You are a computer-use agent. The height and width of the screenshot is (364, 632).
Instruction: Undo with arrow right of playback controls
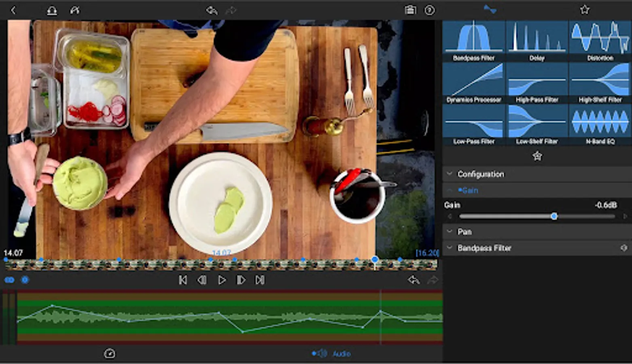coord(414,280)
